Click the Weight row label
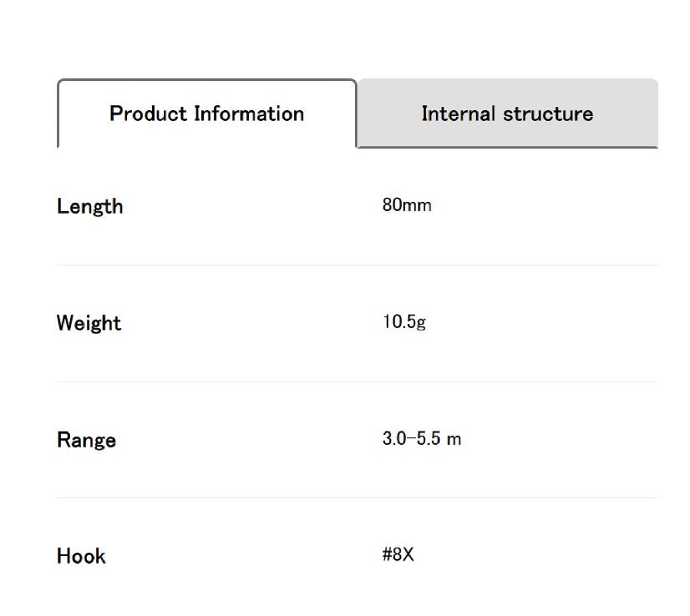 [89, 323]
